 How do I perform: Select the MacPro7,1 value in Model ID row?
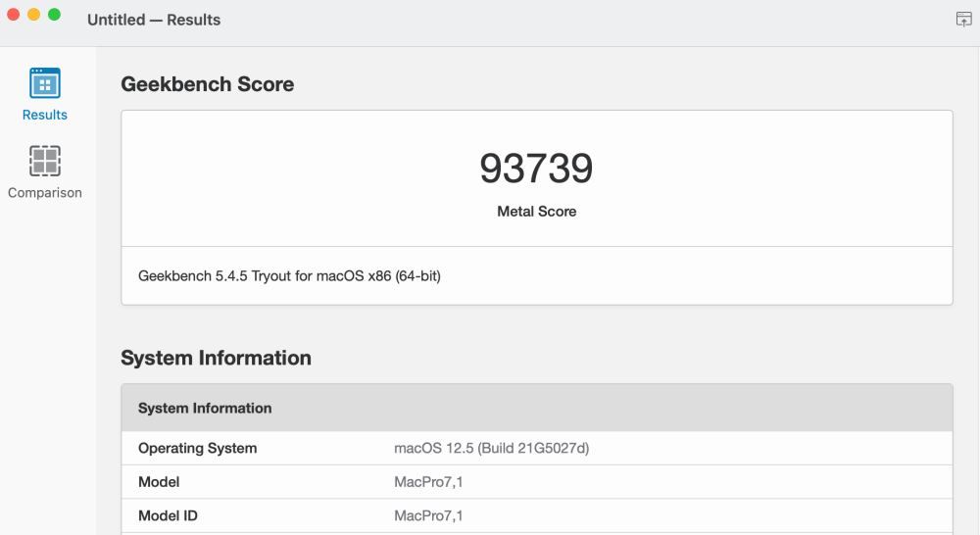(428, 515)
